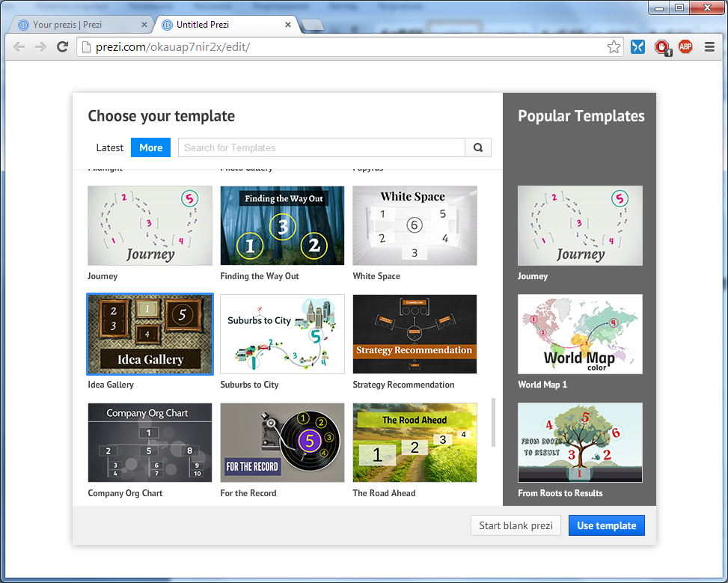Minimize the browser window
The image size is (728, 583).
(659, 8)
